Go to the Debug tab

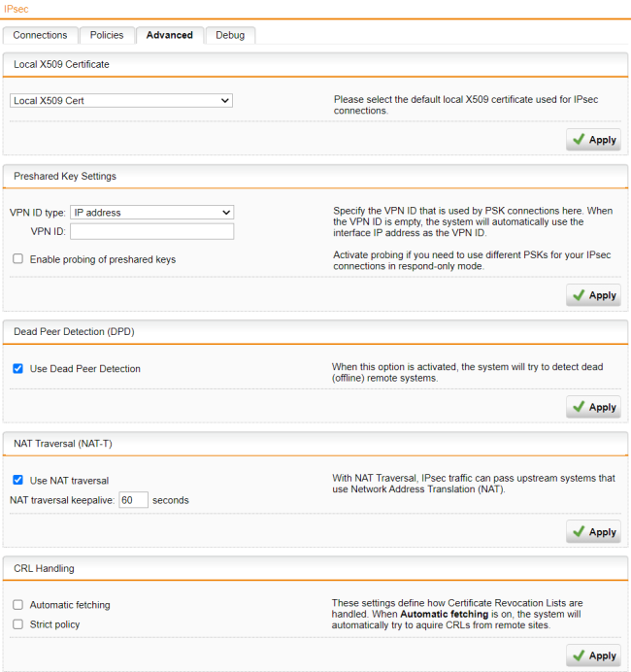click(230, 35)
